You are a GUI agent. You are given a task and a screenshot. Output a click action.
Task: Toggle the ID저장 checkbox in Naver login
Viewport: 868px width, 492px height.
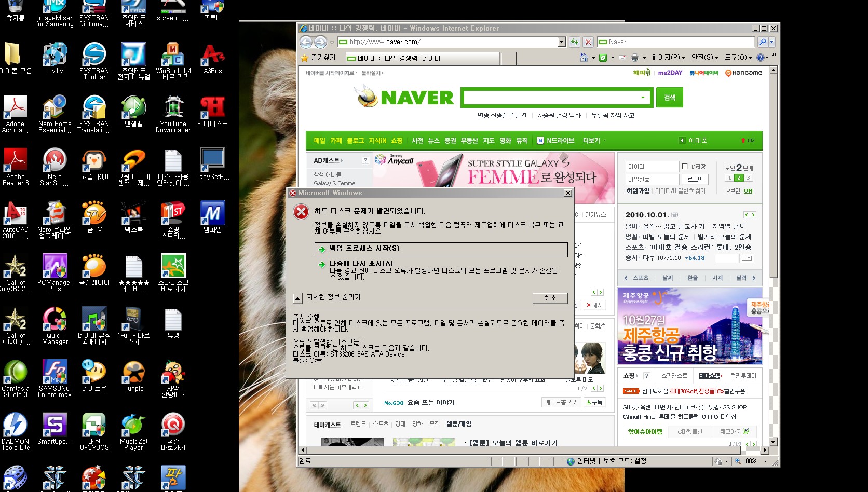click(685, 167)
